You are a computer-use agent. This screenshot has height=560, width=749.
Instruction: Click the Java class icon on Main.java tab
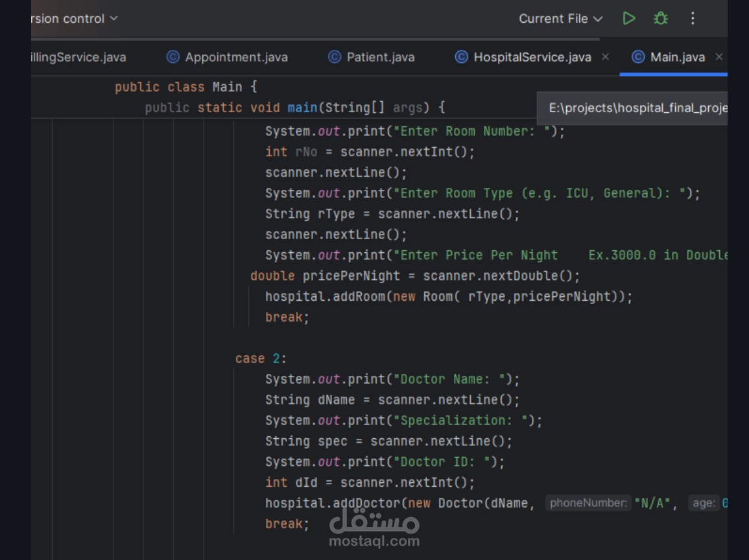pos(638,57)
